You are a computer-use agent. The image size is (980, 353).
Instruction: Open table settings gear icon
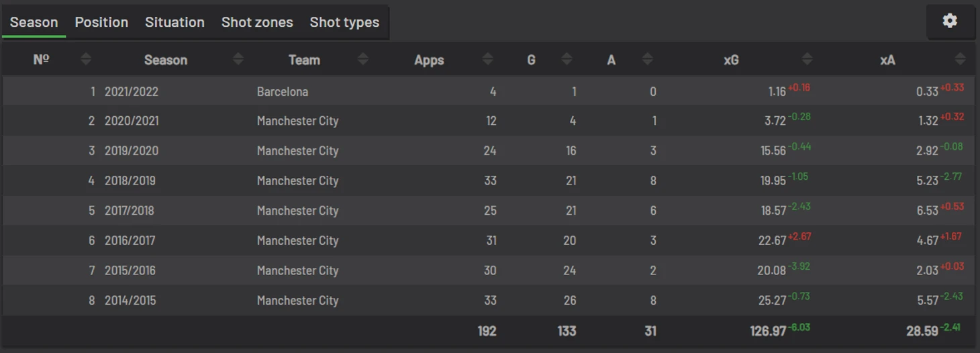(950, 21)
